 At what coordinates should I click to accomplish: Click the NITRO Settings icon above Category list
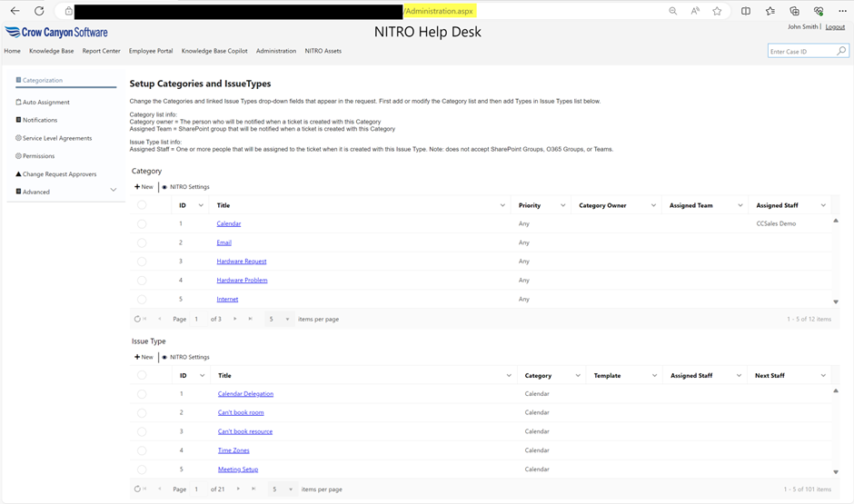[x=164, y=187]
